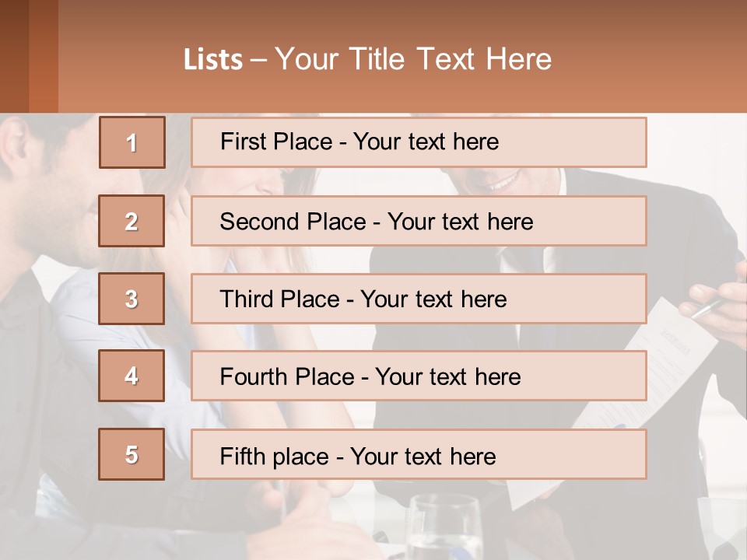Image resolution: width=747 pixels, height=560 pixels.
Task: Click the Second Place text bar
Action: [x=419, y=221]
